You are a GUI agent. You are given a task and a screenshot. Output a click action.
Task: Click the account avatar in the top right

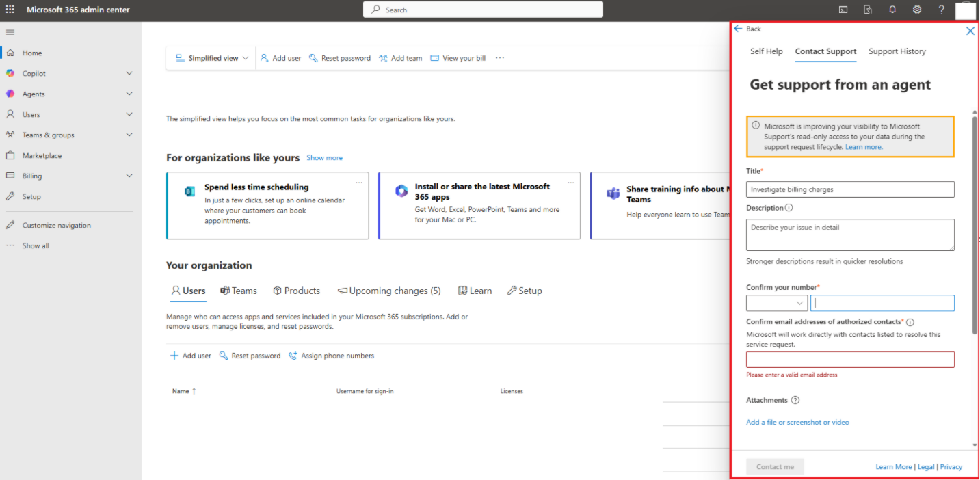(965, 10)
